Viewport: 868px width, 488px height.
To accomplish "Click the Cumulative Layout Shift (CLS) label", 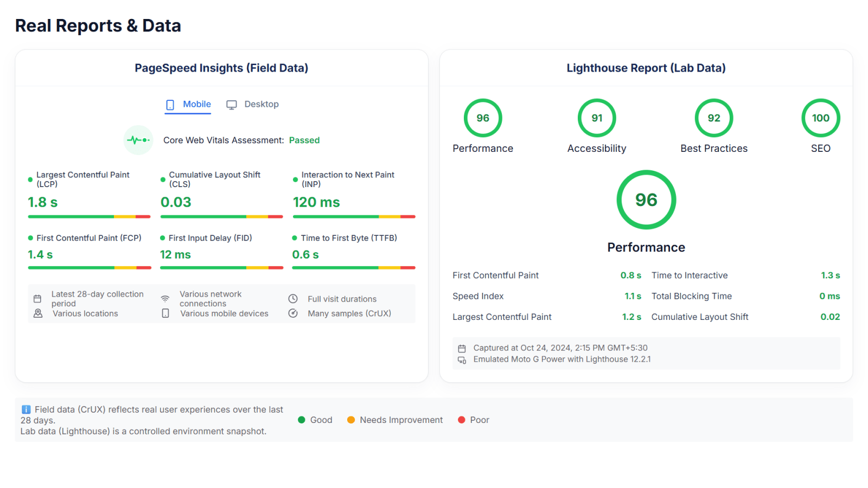I will pyautogui.click(x=215, y=179).
